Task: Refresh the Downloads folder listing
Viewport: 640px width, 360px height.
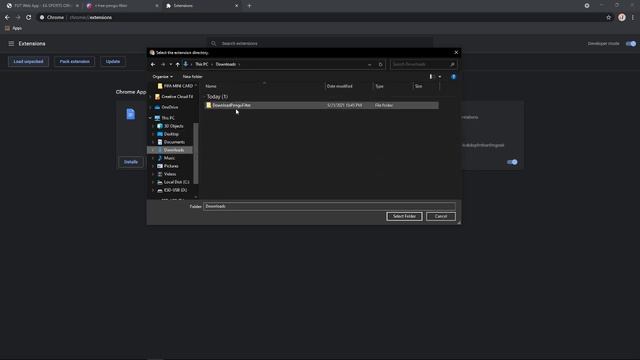Action: (x=380, y=64)
